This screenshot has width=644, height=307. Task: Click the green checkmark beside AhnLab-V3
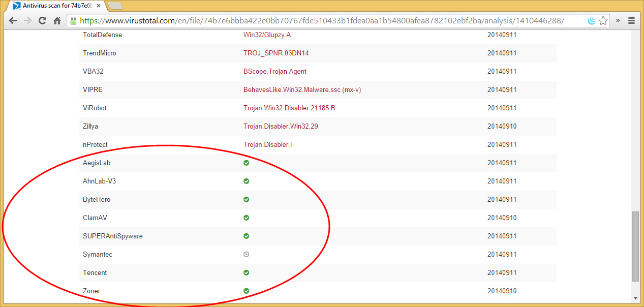click(246, 181)
